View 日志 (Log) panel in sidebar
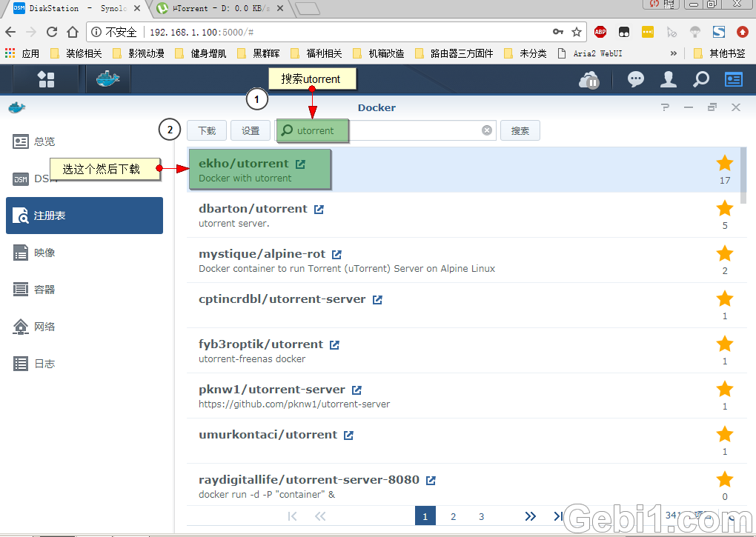756x537 pixels. point(84,364)
